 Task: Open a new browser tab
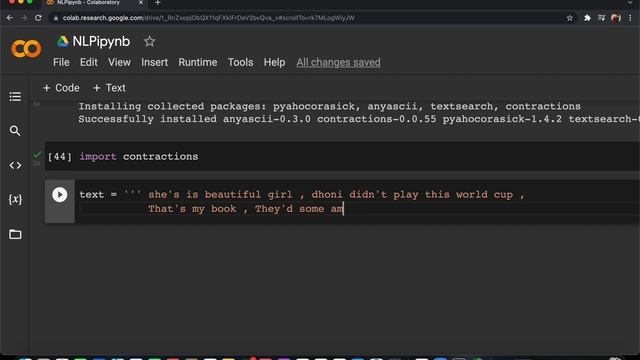coord(158,3)
